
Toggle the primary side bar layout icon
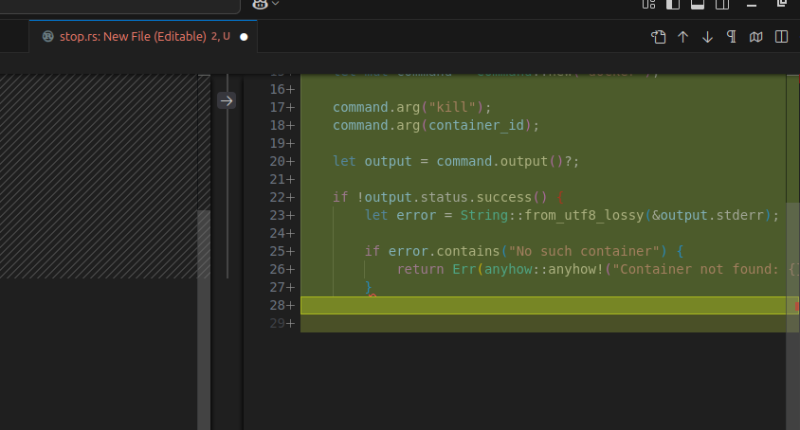pos(673,4)
